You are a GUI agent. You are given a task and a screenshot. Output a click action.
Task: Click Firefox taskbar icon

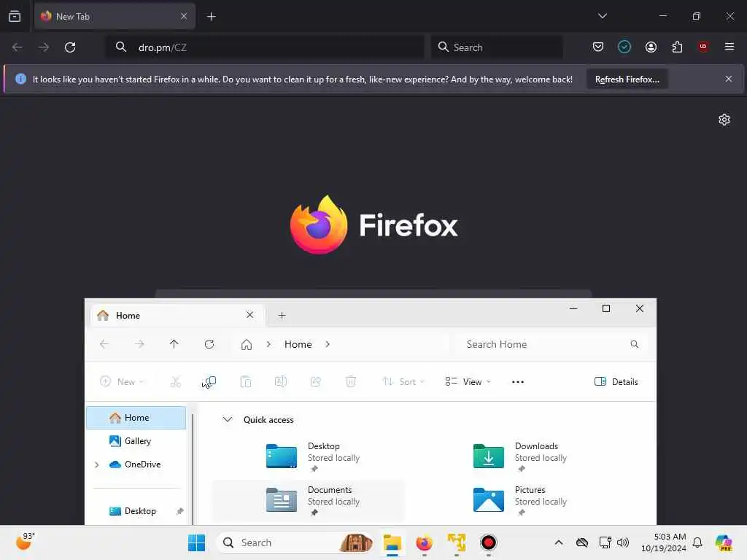click(424, 542)
